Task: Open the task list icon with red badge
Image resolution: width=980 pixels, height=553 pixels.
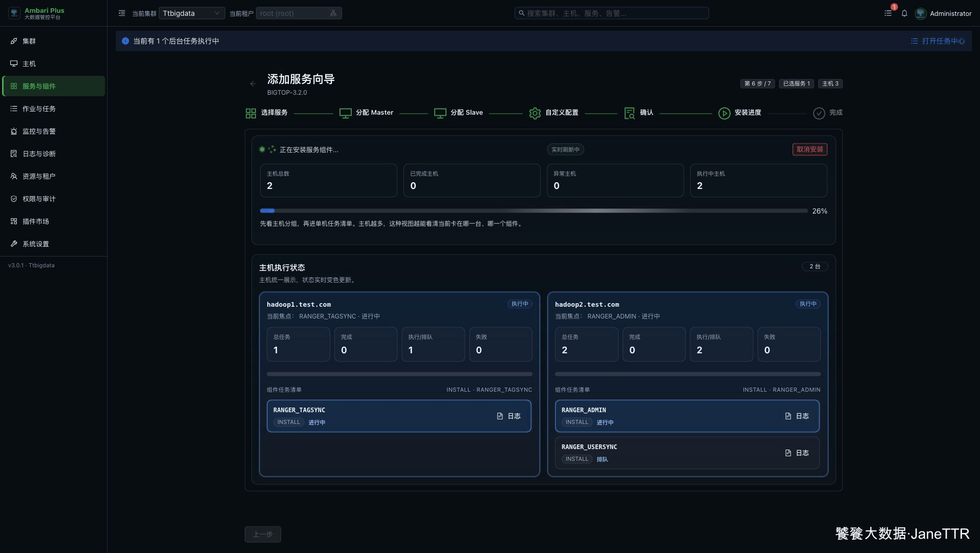Action: point(888,13)
